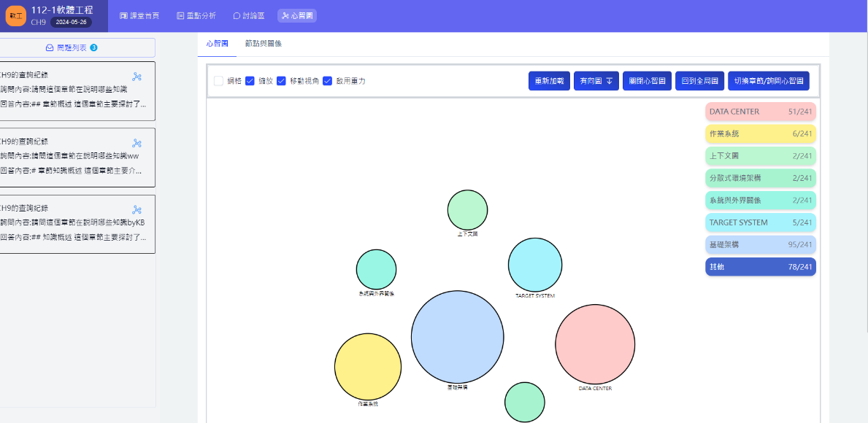Click the orange 軟工 course logo
The height and width of the screenshot is (423, 868).
(x=15, y=15)
